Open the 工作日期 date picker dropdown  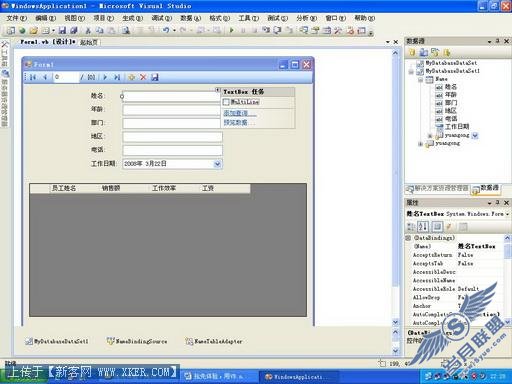point(217,164)
